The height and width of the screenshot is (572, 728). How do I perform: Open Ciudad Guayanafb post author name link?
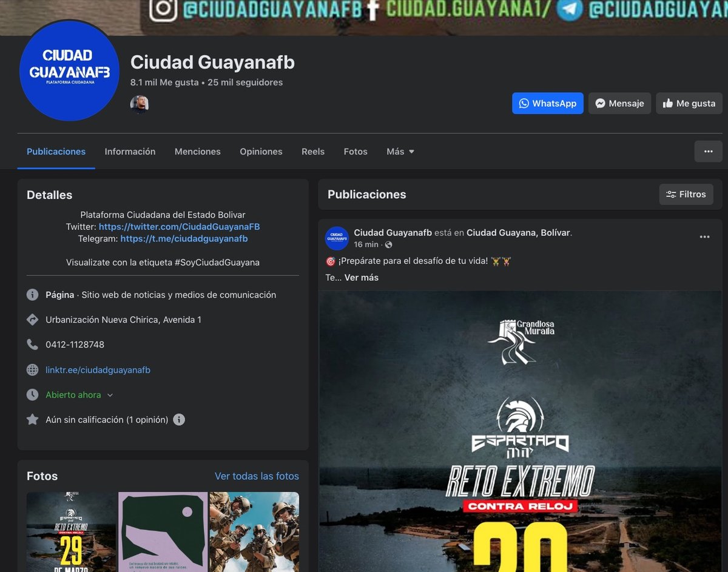coord(393,232)
